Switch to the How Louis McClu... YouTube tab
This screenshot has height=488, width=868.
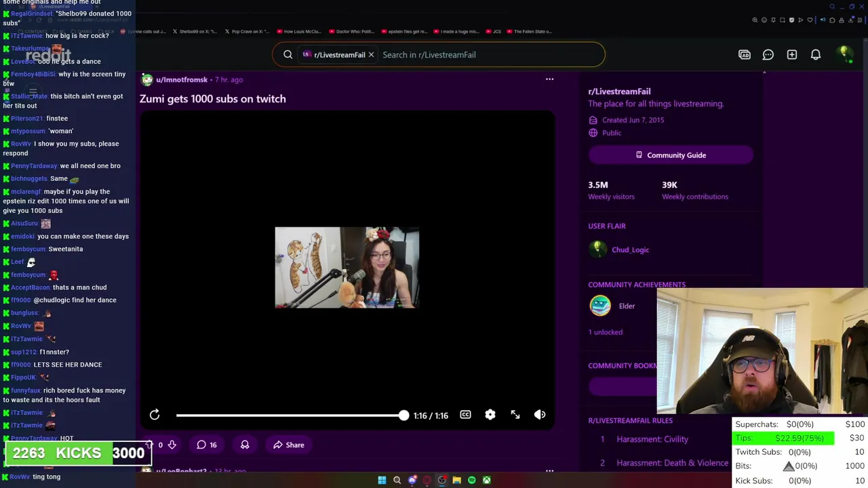(x=298, y=31)
